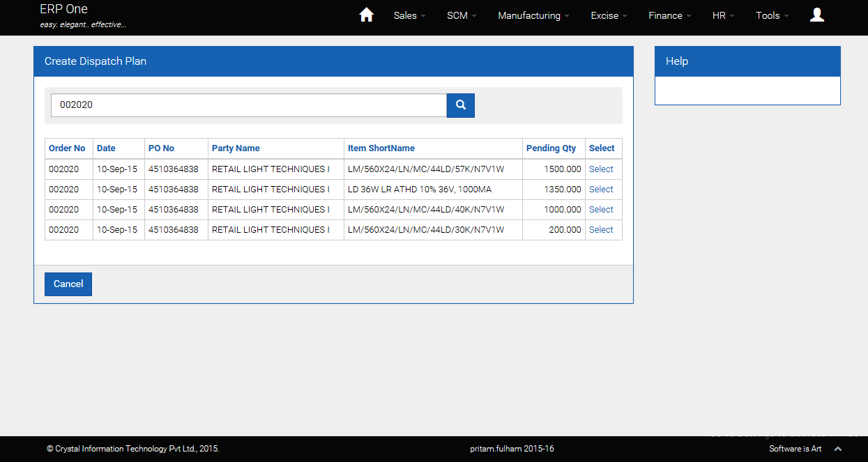Expand the Manufacturing menu

[533, 15]
